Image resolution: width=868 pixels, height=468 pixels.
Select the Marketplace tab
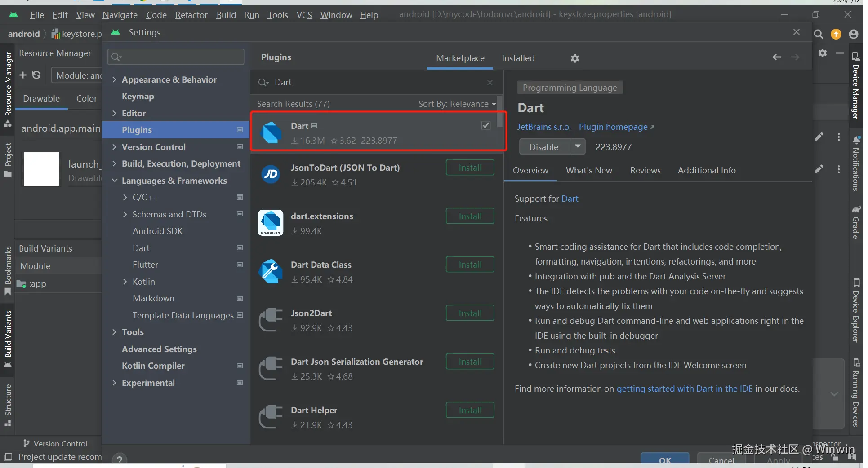[460, 58]
